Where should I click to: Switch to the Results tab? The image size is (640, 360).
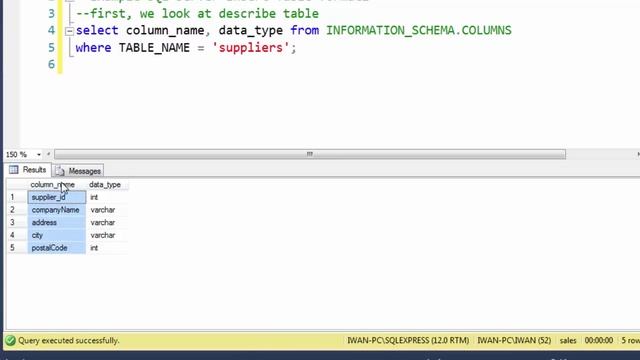[x=28, y=170]
